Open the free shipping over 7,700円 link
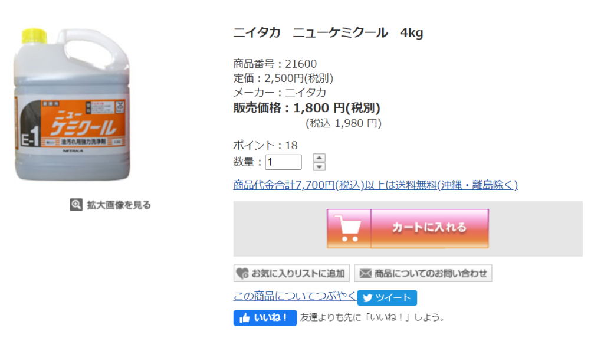Image resolution: width=604 pixels, height=364 pixels. pos(376,185)
